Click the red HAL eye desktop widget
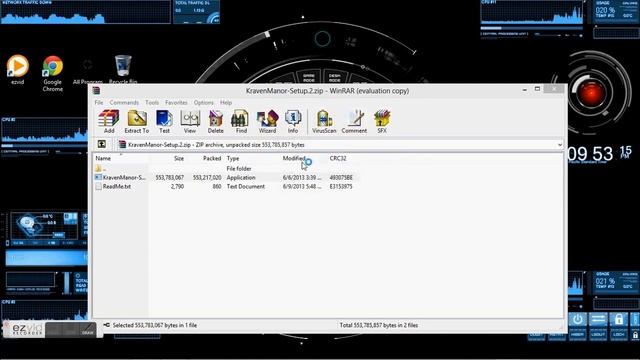 591,92
